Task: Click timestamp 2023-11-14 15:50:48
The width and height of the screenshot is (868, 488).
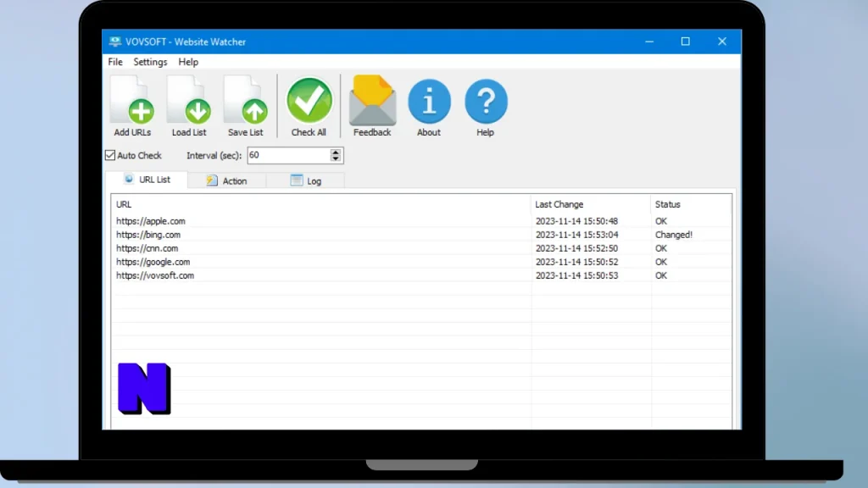Action: 576,221
